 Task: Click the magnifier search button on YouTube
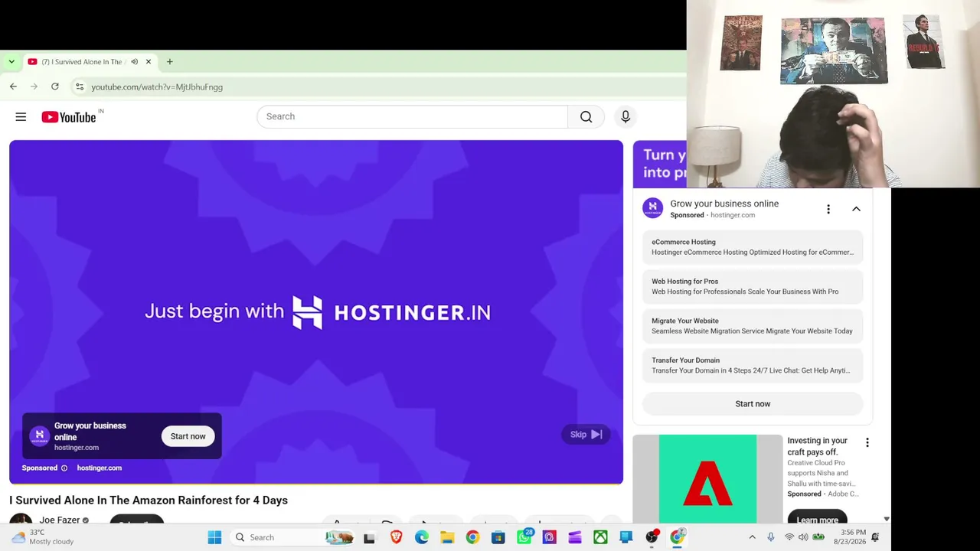(x=586, y=116)
